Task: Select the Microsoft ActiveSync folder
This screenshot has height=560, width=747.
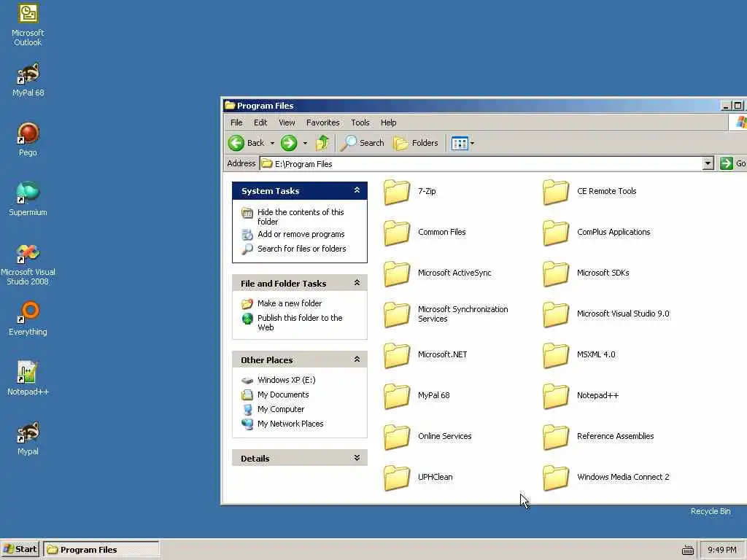Action: (x=438, y=273)
